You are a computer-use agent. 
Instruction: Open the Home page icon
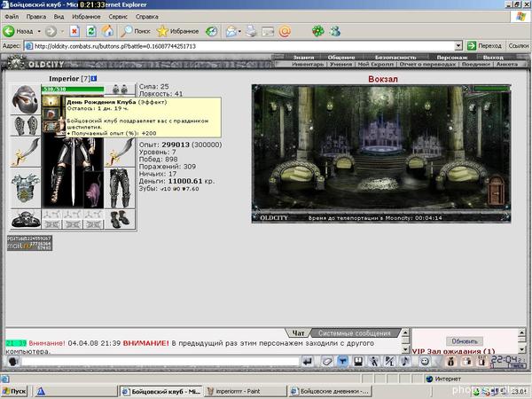[107, 32]
